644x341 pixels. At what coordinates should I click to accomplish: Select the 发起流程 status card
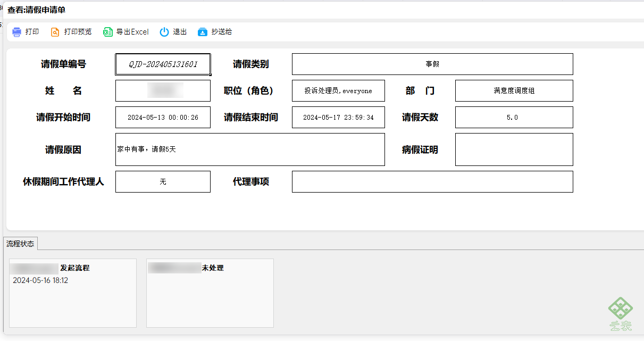[x=73, y=293]
